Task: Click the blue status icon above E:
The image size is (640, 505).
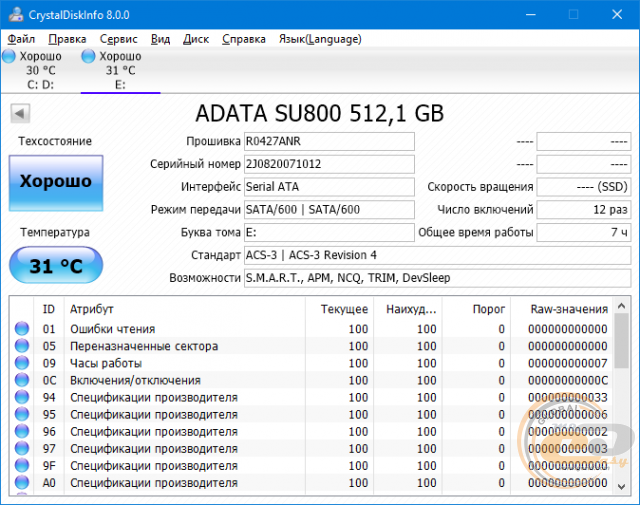Action: click(88, 56)
